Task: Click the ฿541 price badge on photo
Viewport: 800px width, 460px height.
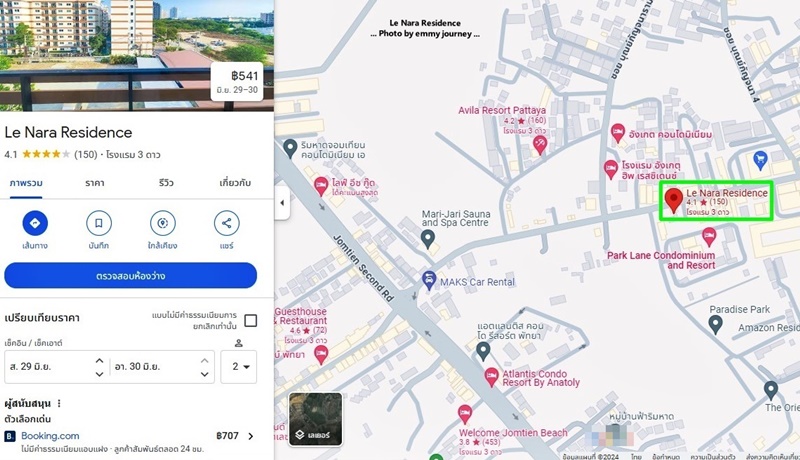Action: 237,82
